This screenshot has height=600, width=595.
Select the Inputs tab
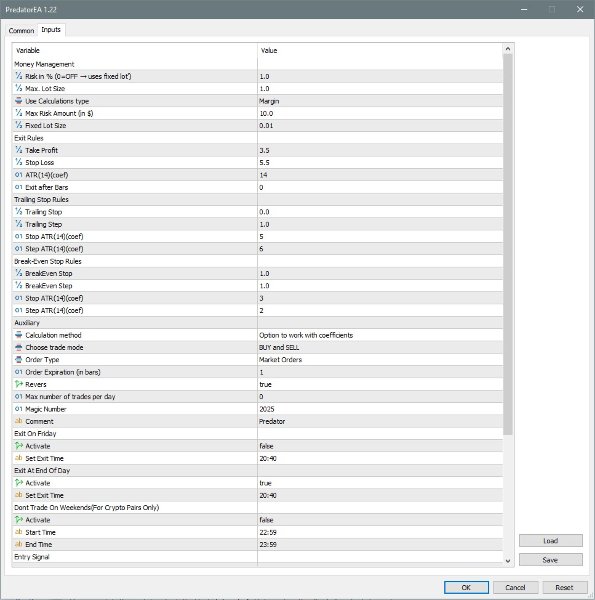(51, 29)
